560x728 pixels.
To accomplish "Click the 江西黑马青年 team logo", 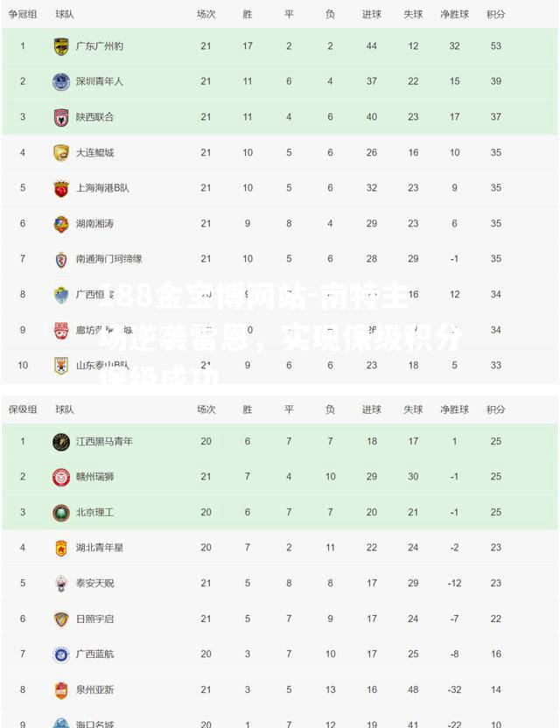I will [x=61, y=442].
